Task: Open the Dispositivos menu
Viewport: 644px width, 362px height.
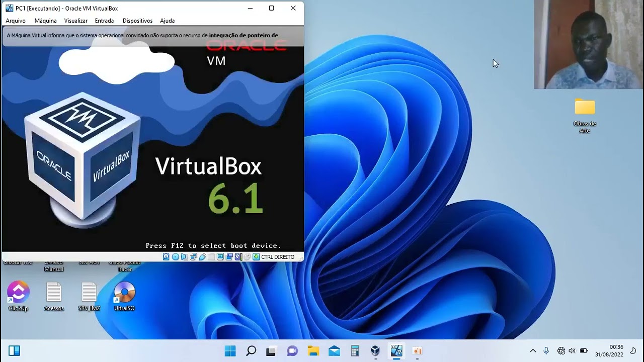Action: tap(137, 21)
